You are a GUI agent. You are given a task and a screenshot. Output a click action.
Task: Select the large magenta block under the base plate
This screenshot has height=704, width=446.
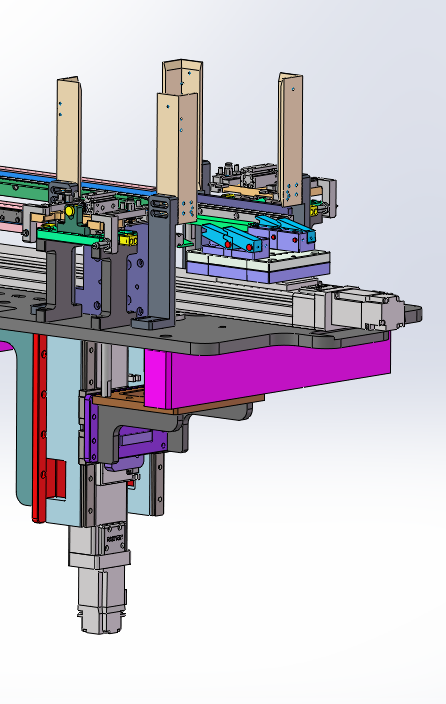coord(269,373)
